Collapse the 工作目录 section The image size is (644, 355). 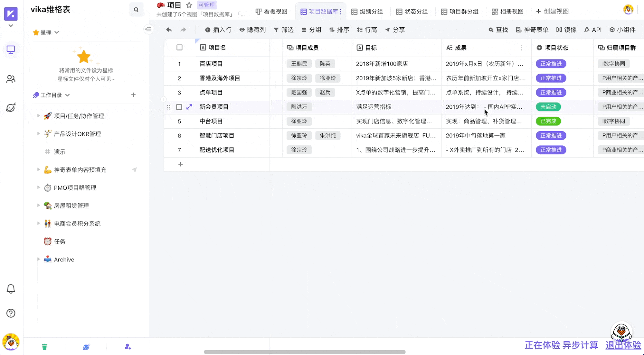[68, 95]
